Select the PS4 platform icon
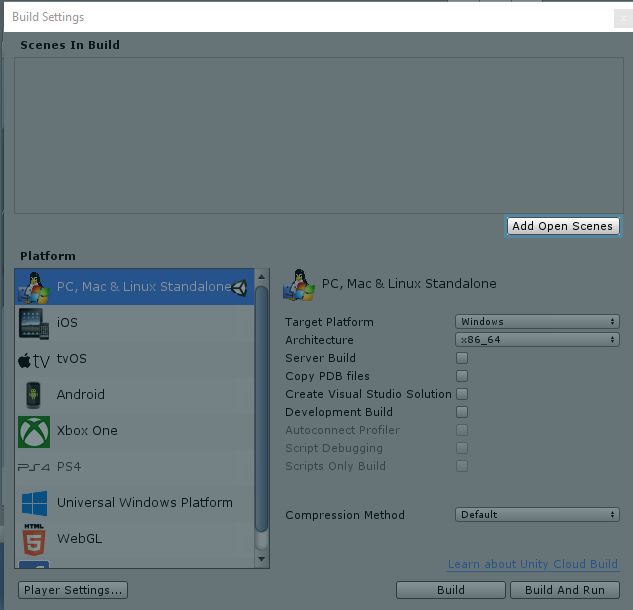Viewport: 633px width, 610px height. point(33,467)
